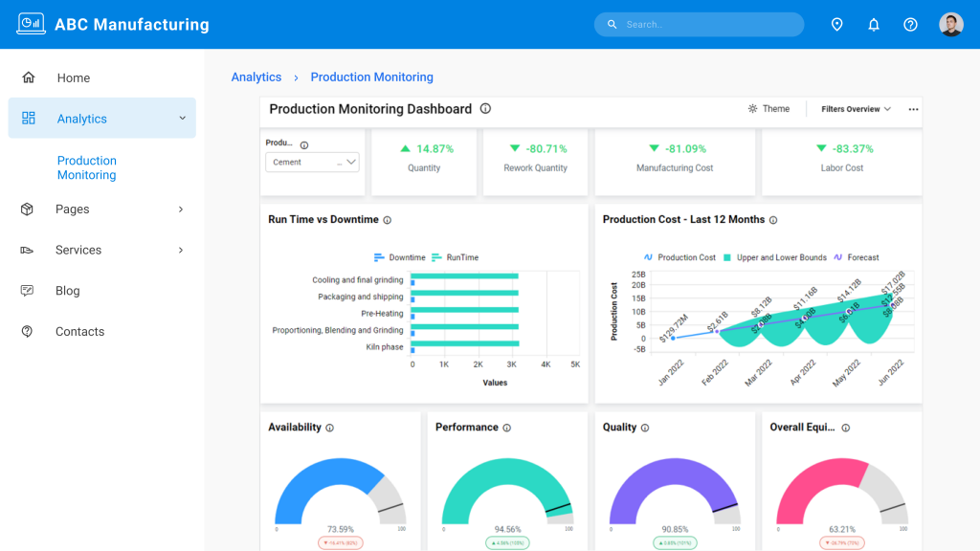Click the location pin icon in the header
Image resolution: width=980 pixels, height=551 pixels.
pyautogui.click(x=836, y=24)
